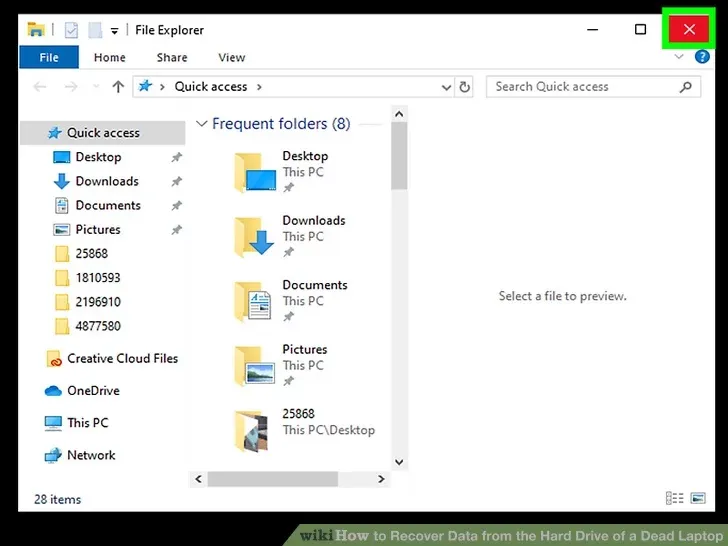Switch to details view in status bar
Viewport: 728px width, 546px height.
click(x=673, y=498)
